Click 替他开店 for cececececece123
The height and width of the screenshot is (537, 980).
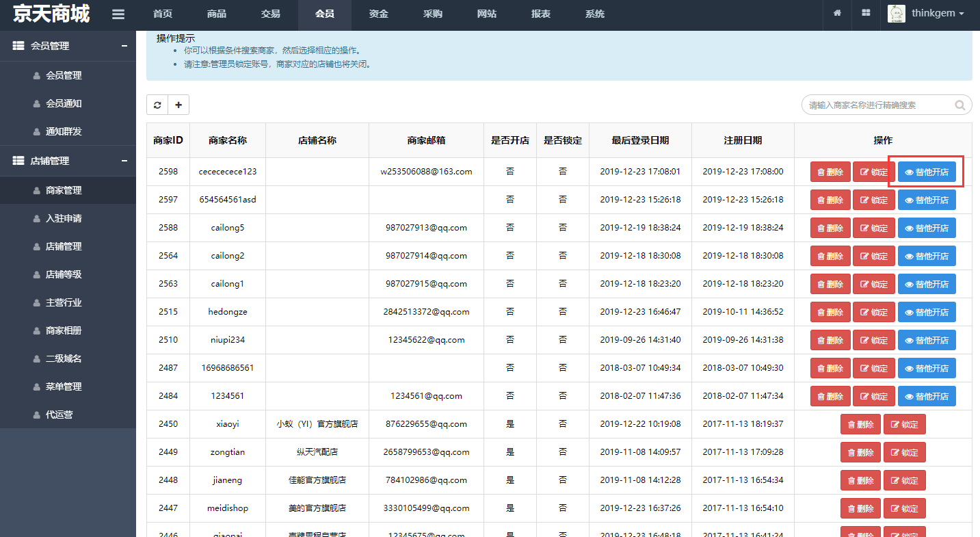coord(927,172)
